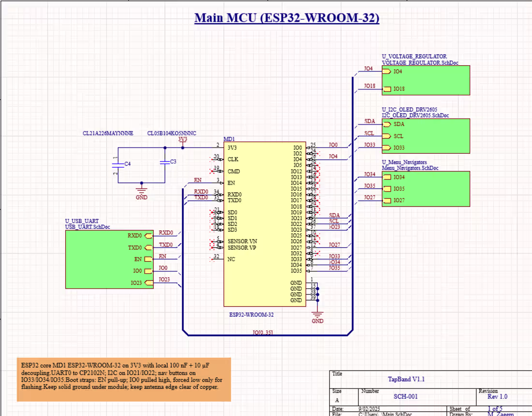Select the U_VOLTAGE_REGULATOR sheet designator
Image resolution: width=532 pixels, height=416 pixels.
coord(414,56)
